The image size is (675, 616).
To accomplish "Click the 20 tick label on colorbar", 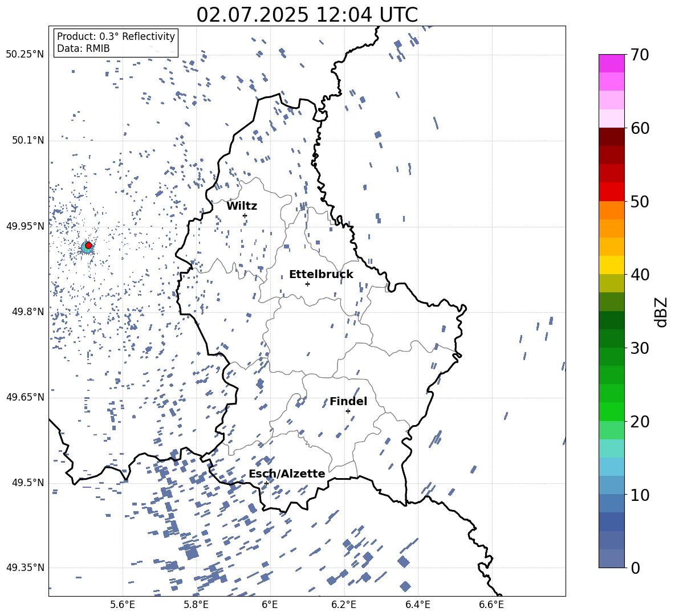I will [640, 421].
